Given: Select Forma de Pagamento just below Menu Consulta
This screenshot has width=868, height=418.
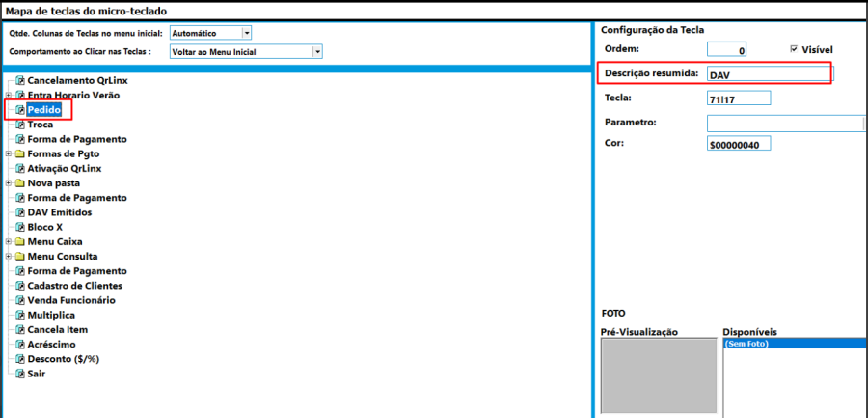Looking at the screenshot, I should [77, 271].
